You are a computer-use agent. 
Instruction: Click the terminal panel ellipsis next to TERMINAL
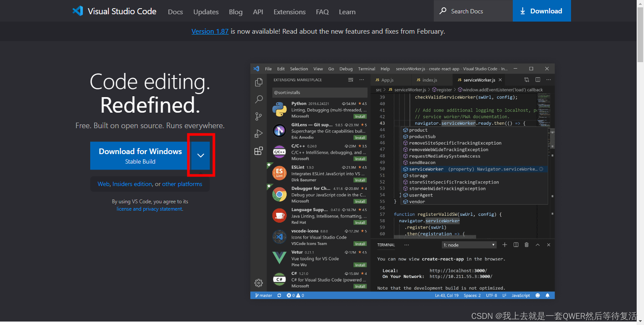point(406,245)
